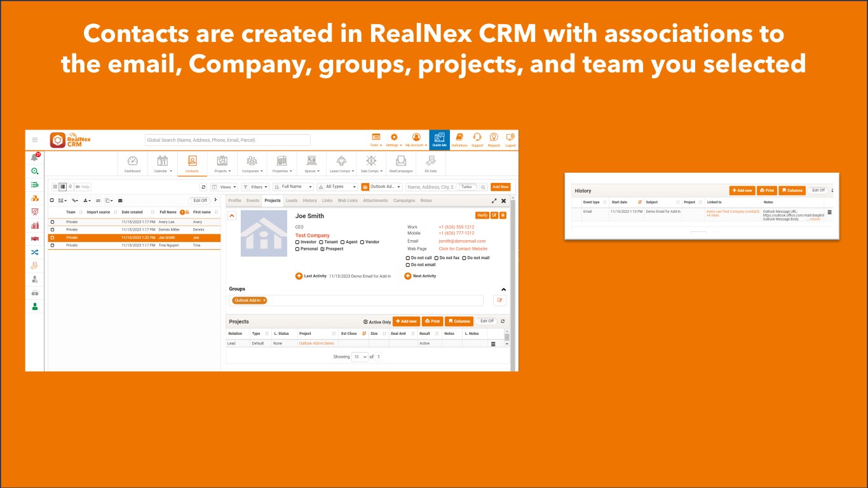Click the Verify button

[x=482, y=215]
